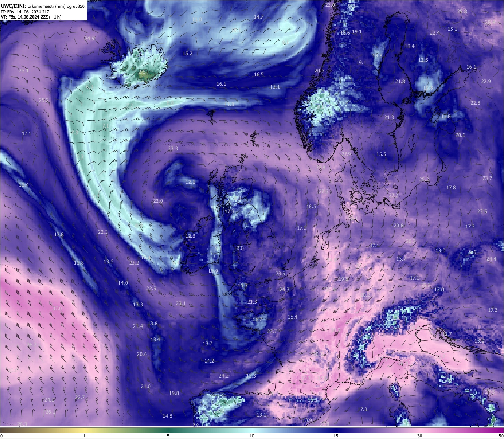Click the map value "14.8"
The height and width of the screenshot is (439, 504).
(167, 416)
